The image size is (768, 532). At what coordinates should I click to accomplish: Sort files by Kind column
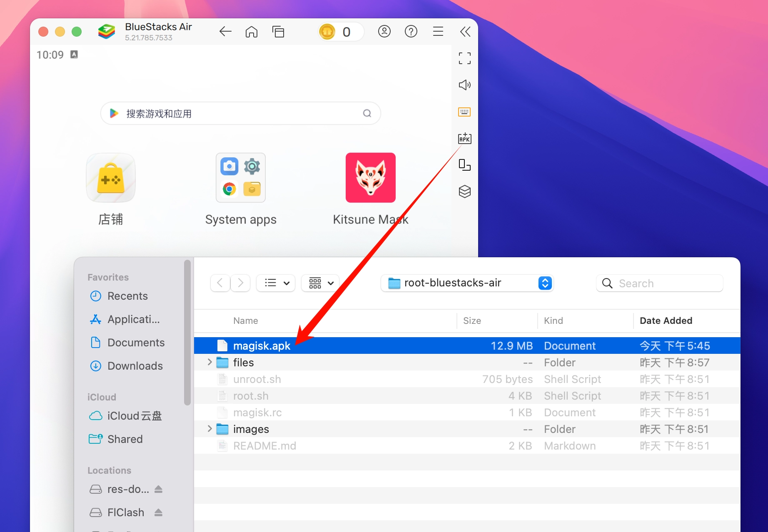point(554,321)
